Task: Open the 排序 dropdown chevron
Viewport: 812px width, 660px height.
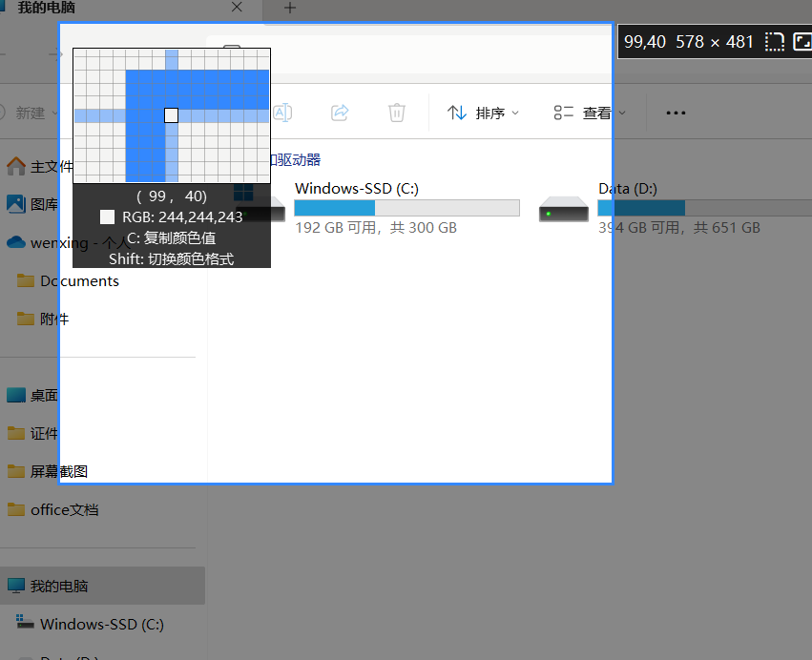Action: click(515, 113)
